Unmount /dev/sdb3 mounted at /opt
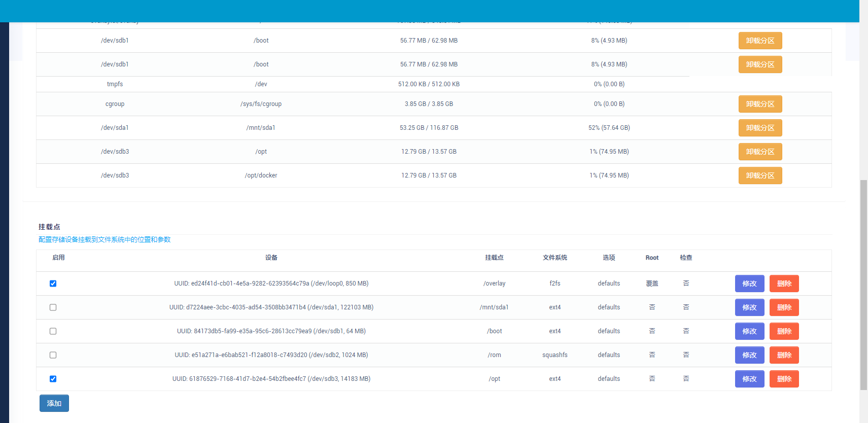Screen dimensions: 868x423 coord(760,152)
